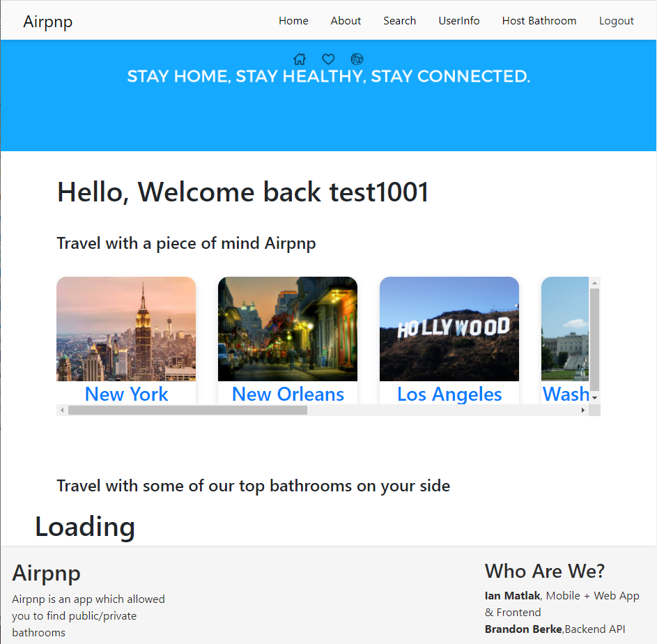657x644 pixels.
Task: Select Host Bathroom in the navbar
Action: coord(539,20)
